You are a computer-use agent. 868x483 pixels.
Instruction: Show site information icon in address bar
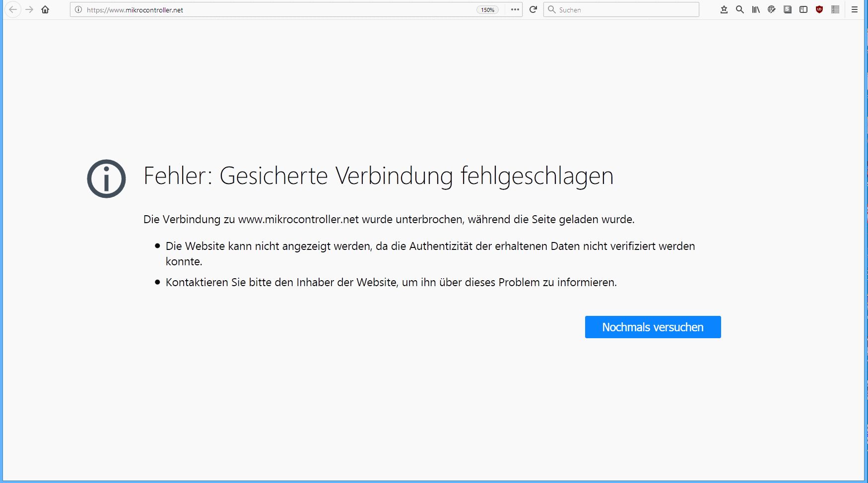click(78, 10)
